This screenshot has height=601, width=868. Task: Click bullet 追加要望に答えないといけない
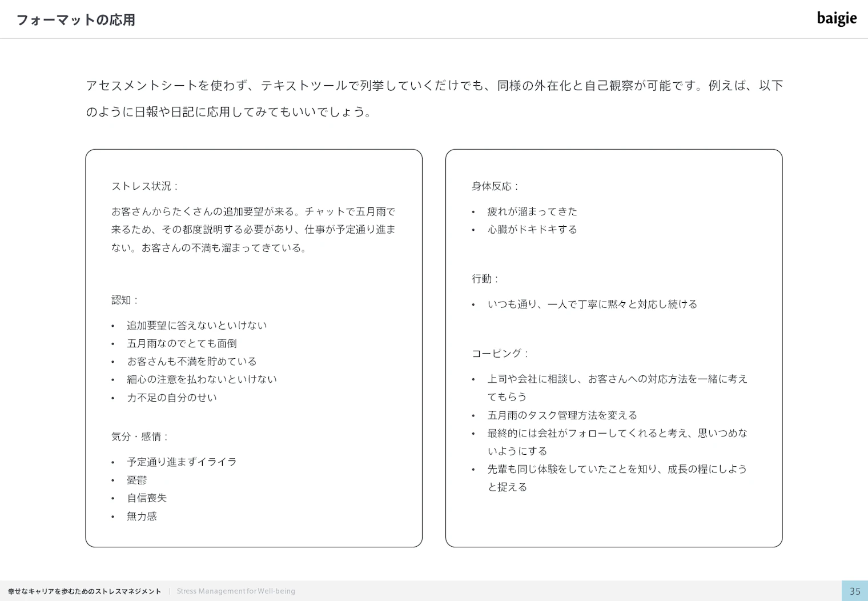coord(197,326)
